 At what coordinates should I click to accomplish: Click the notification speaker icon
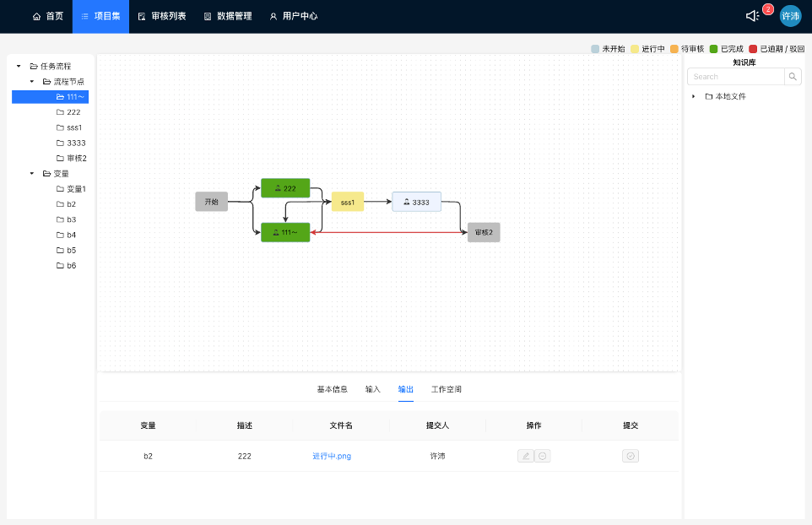pyautogui.click(x=752, y=16)
